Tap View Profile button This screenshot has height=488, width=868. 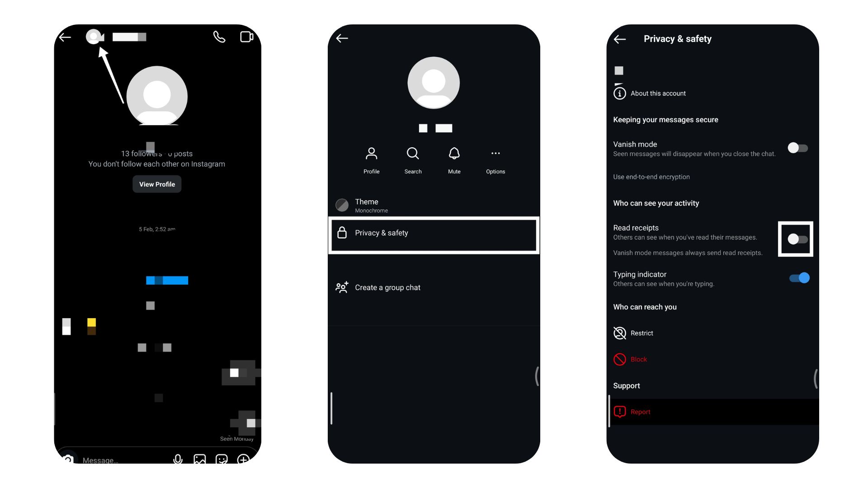[157, 184]
